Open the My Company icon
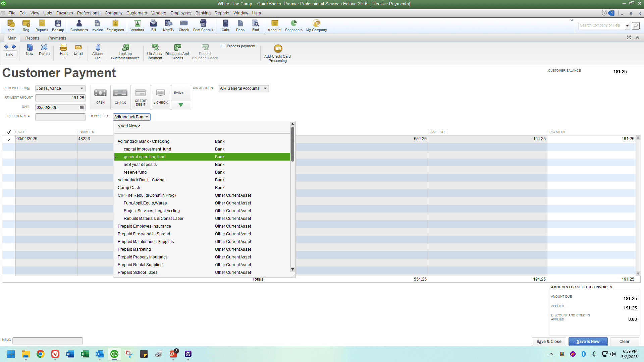Image resolution: width=644 pixels, height=362 pixels. pyautogui.click(x=317, y=25)
